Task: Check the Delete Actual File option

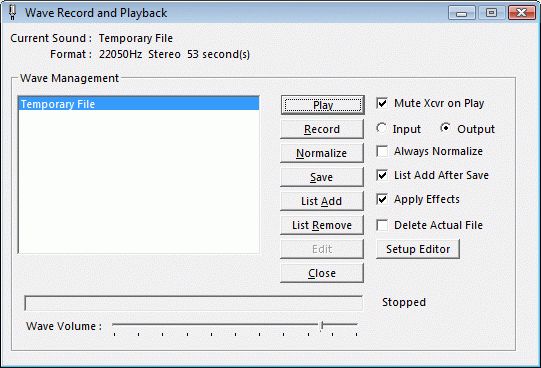Action: coord(382,225)
